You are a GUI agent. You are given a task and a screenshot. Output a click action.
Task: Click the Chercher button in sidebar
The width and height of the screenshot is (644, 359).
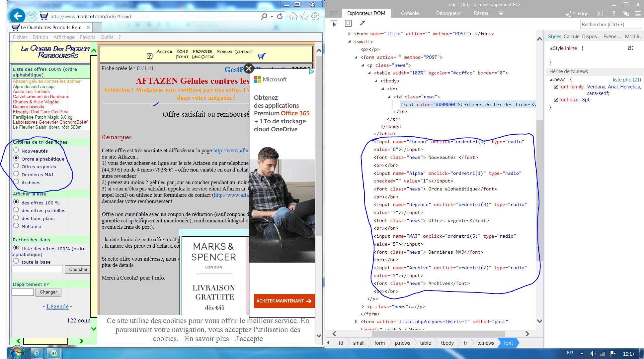coord(77,269)
